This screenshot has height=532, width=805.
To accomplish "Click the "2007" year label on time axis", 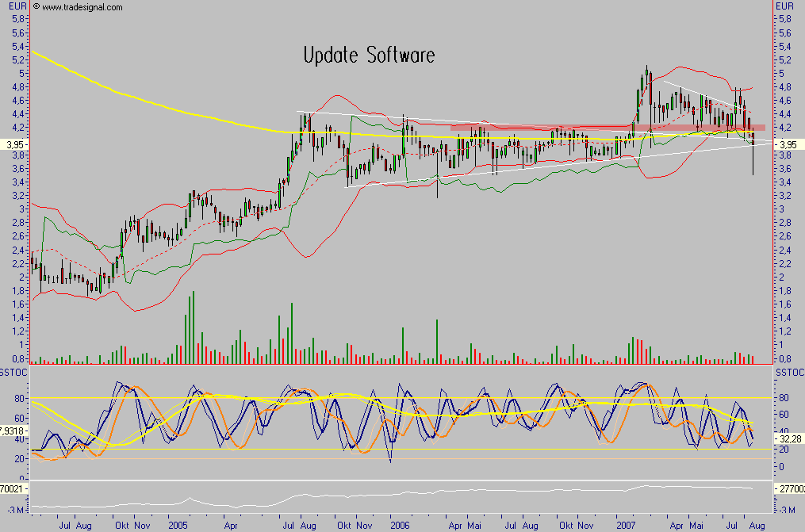I will coord(626,526).
